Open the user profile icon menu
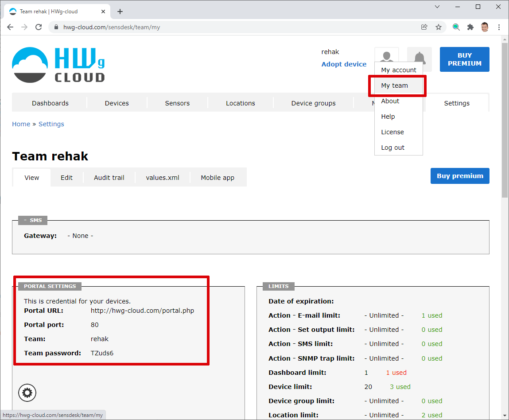This screenshot has height=420, width=509. point(387,54)
